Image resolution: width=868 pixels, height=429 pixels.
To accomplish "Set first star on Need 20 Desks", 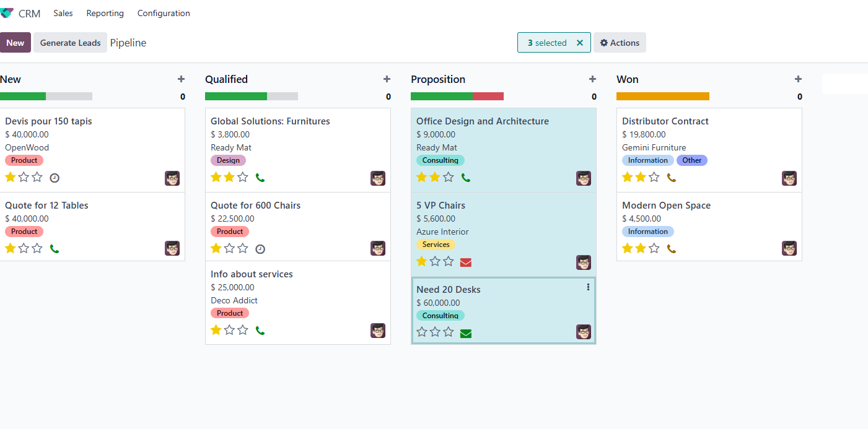I will pyautogui.click(x=422, y=332).
